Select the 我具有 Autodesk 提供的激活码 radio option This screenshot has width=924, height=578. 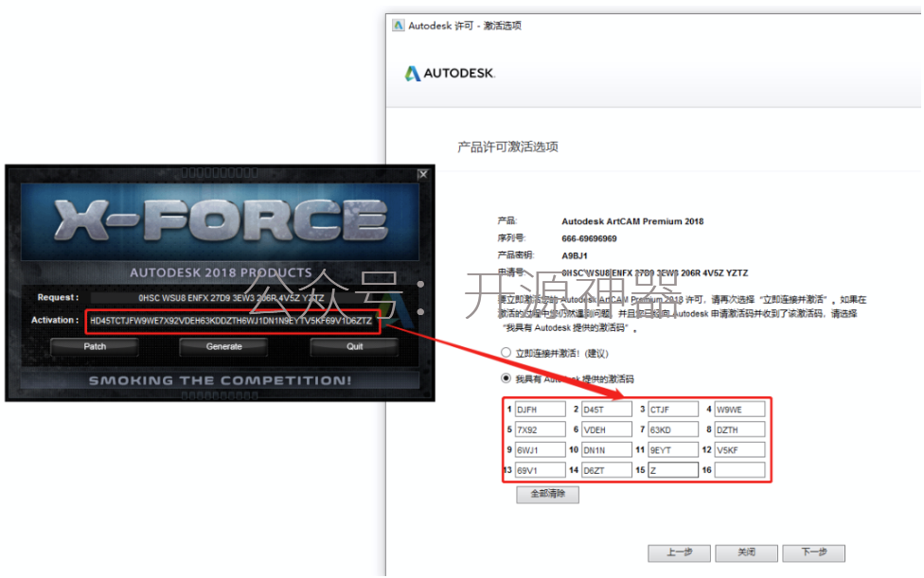tap(506, 378)
